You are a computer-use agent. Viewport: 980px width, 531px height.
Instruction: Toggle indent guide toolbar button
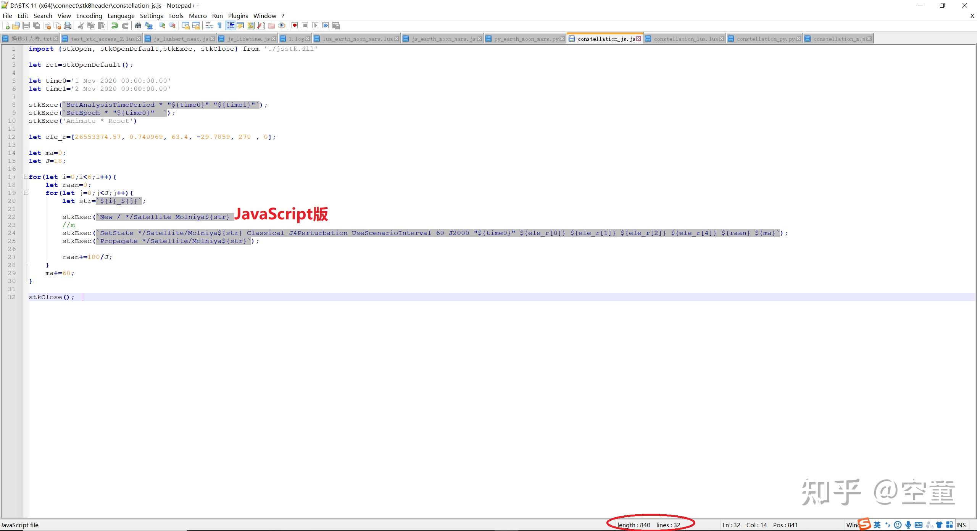click(230, 26)
